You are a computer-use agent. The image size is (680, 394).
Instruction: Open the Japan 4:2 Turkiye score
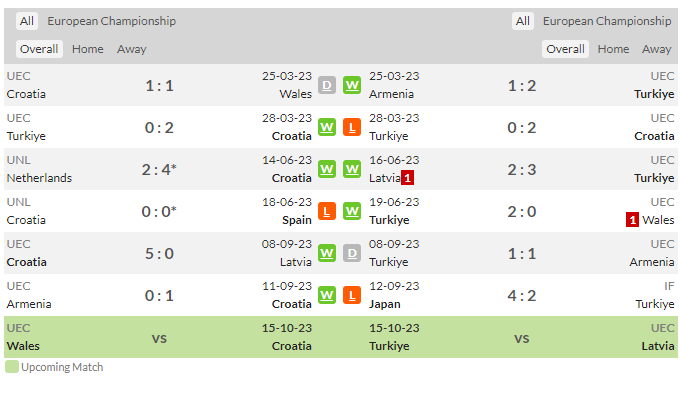[x=522, y=296]
